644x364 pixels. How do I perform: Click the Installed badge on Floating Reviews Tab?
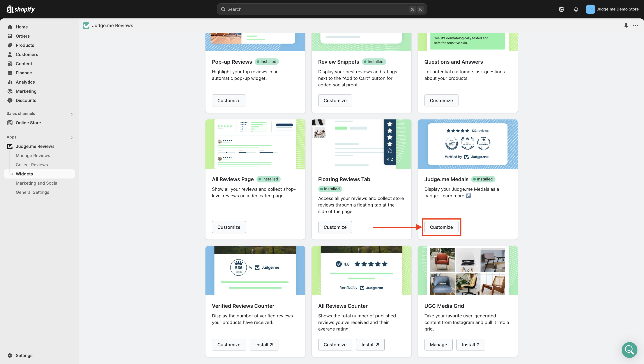[330, 189]
